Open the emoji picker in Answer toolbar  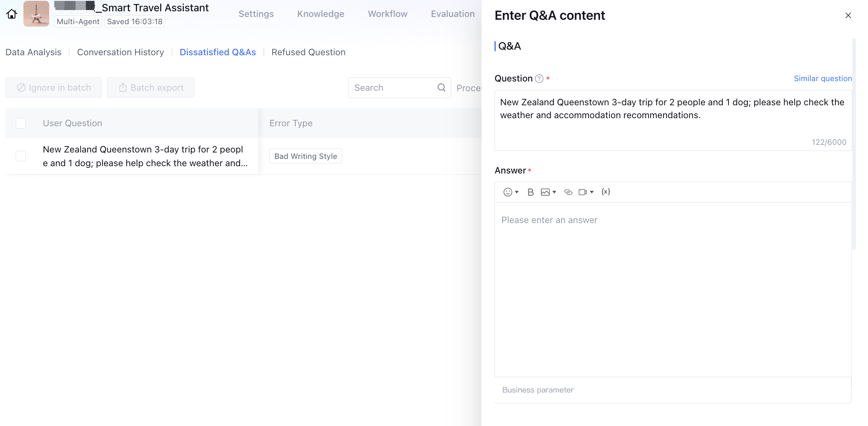(x=507, y=192)
